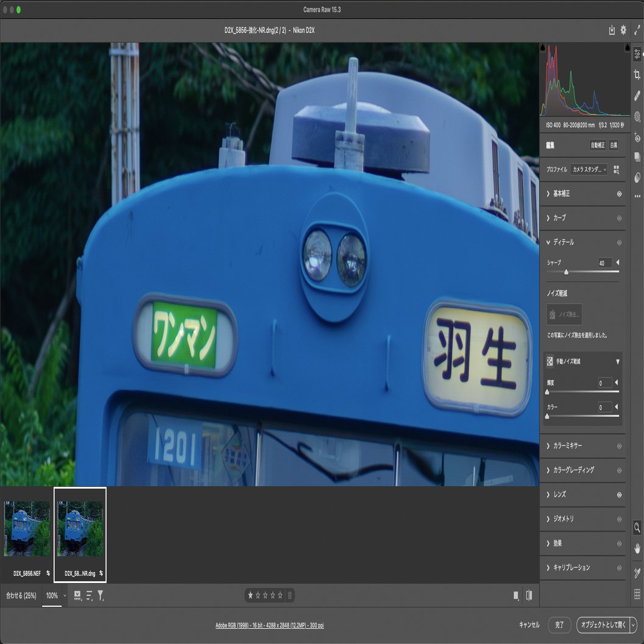Viewport: 644px width, 644px height.
Task: Cycle before/after view icon
Action: pyautogui.click(x=516, y=595)
